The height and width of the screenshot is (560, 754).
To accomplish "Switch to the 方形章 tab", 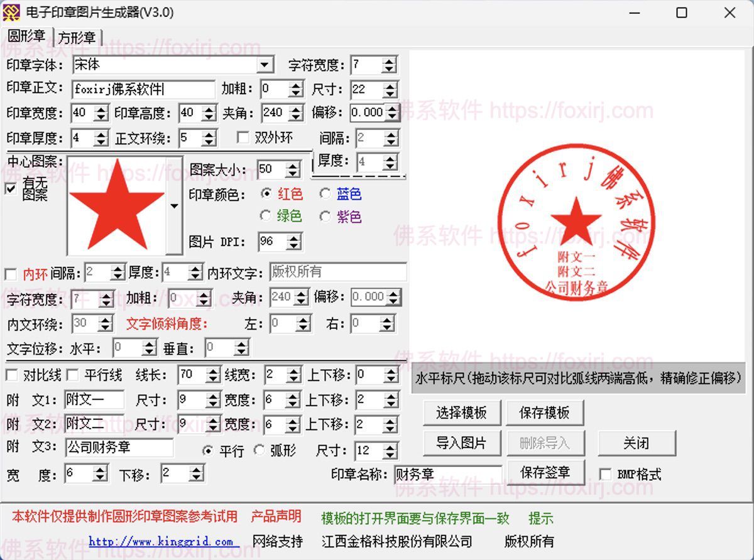I will point(77,38).
